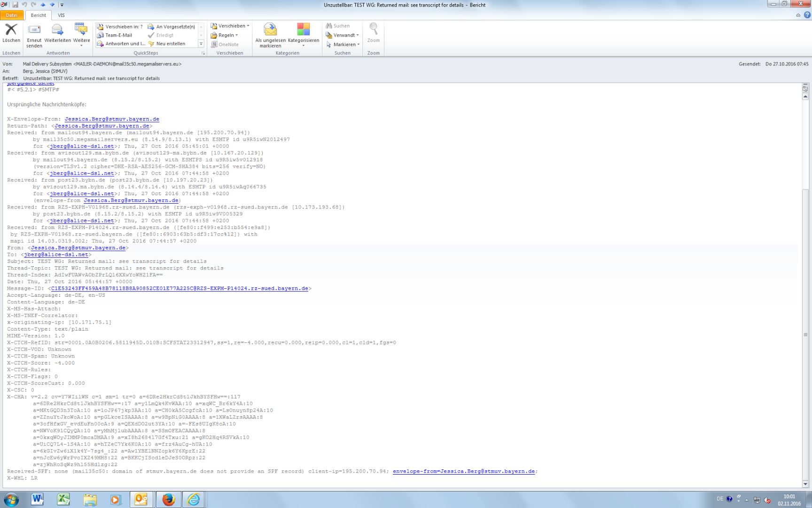Click recipient Berg, Jessica (StMUV)
The width and height of the screenshot is (812, 508).
pyautogui.click(x=45, y=71)
